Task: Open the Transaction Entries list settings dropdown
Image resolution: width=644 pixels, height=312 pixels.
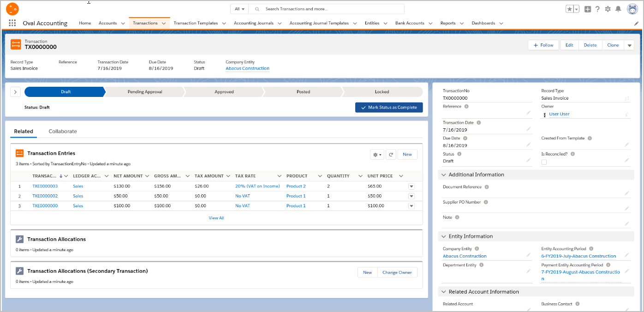Action: (x=377, y=155)
